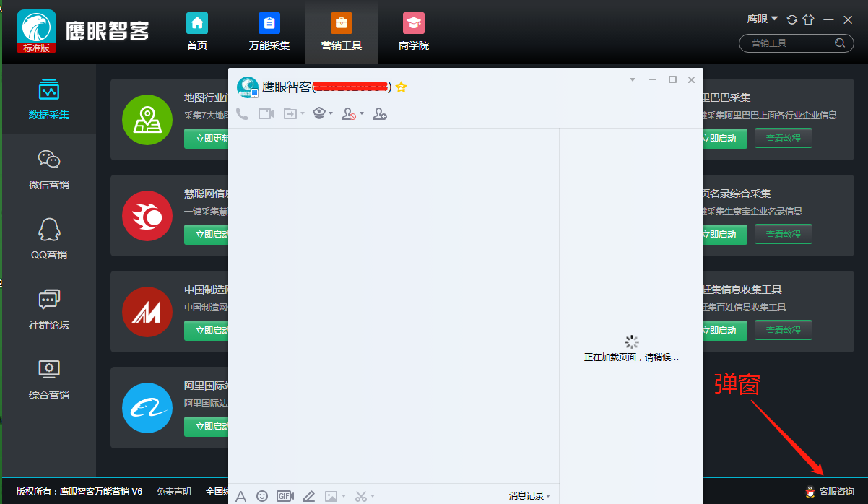Open the screenshot scissors dropdown arrow
Screen dimensions: 868x504
coord(371,496)
